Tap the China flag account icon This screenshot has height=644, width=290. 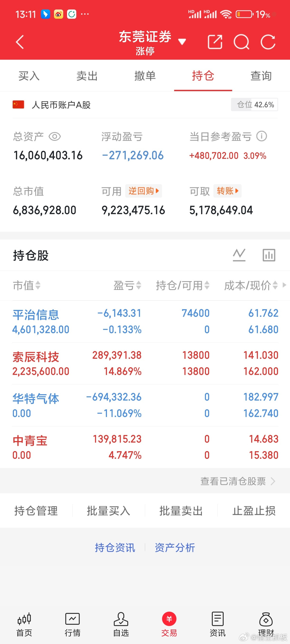click(18, 104)
